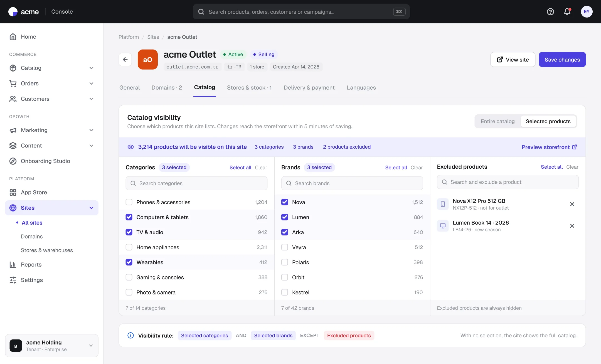The height and width of the screenshot is (364, 601).
Task: Click Select all for Categories
Action: (x=240, y=168)
